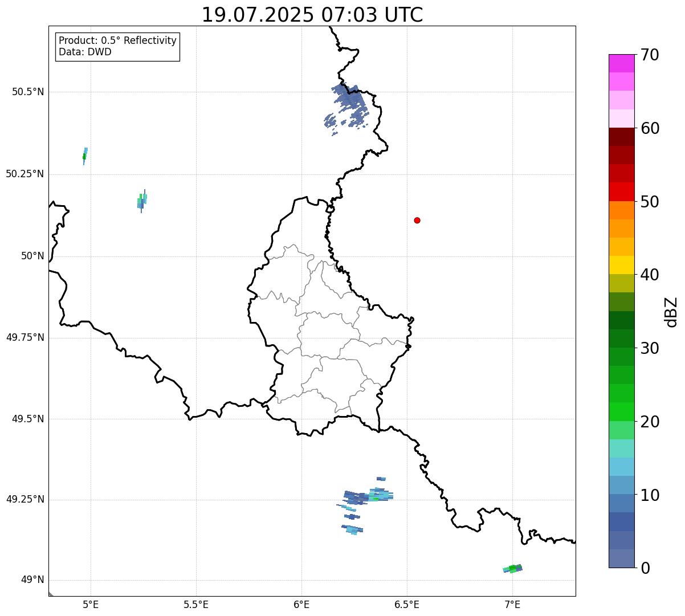The width and height of the screenshot is (685, 616).
Task: Click the 49°N latitude label
Action: point(32,580)
